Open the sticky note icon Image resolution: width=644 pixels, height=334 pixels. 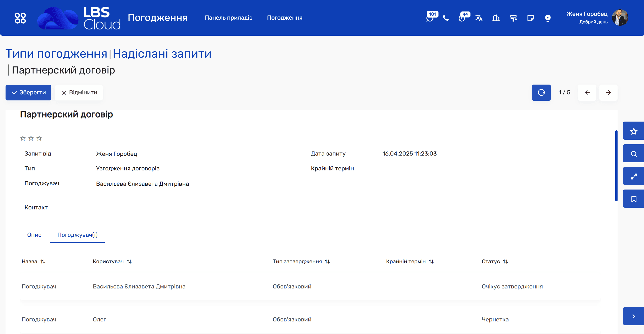[530, 18]
